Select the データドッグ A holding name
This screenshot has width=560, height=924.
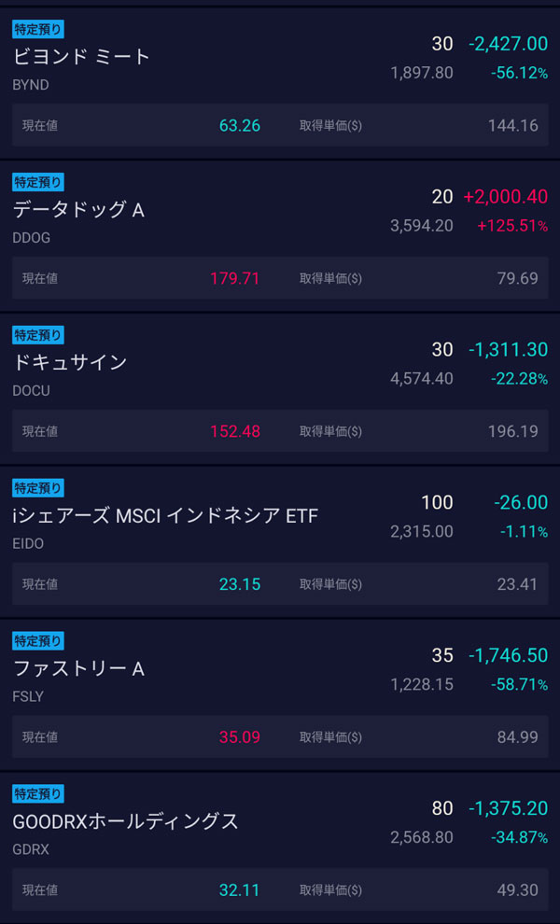pyautogui.click(x=79, y=209)
